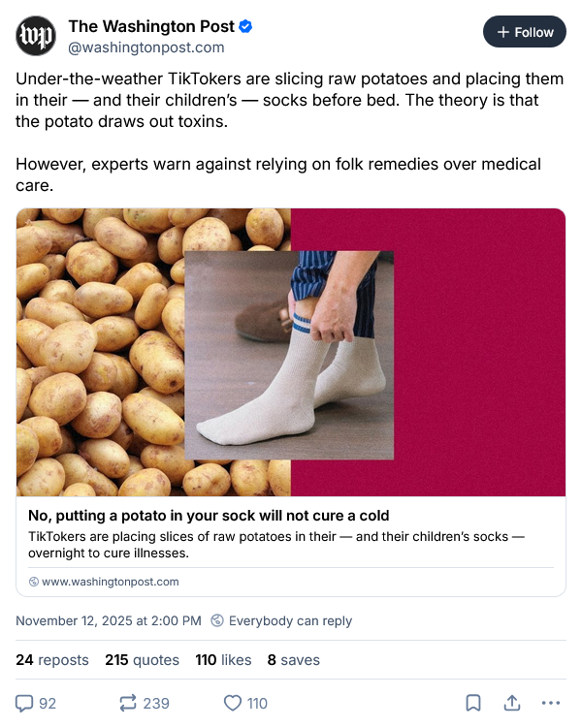582x728 pixels.
Task: Click the Washington Post profile avatar
Action: pyautogui.click(x=36, y=36)
